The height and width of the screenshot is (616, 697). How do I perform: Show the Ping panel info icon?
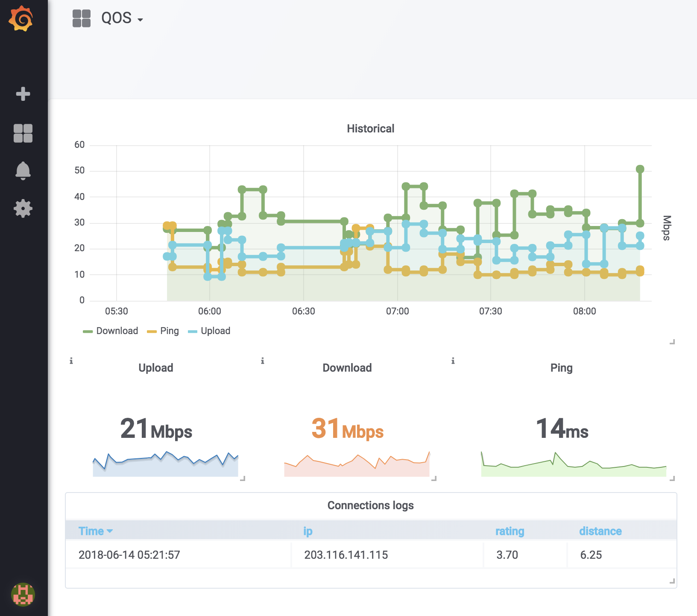point(453,361)
